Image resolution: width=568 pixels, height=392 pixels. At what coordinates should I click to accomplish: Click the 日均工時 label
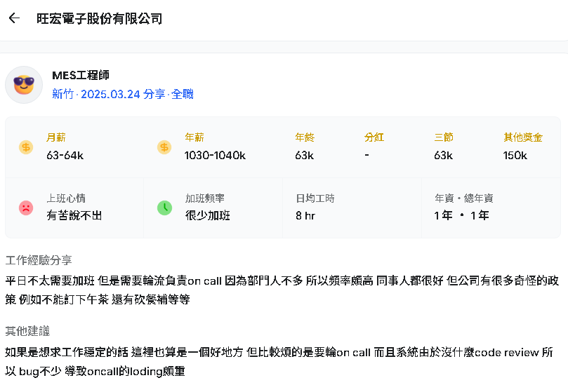315,198
